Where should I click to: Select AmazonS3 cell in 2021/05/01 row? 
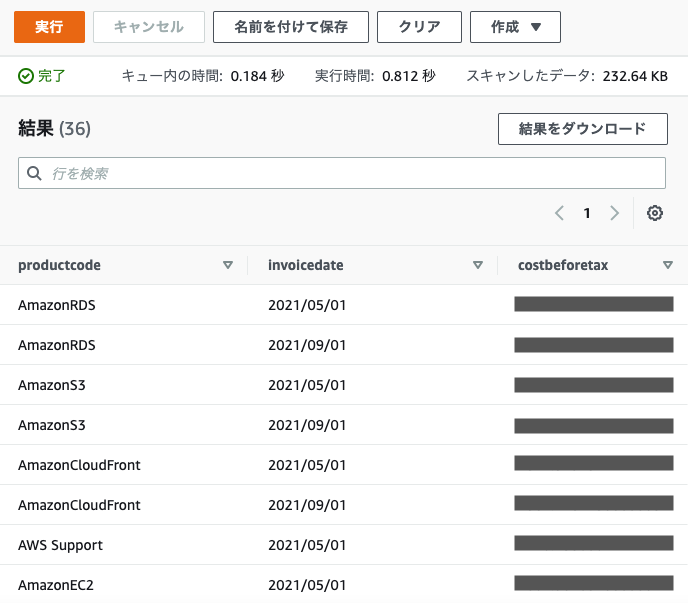click(x=52, y=385)
